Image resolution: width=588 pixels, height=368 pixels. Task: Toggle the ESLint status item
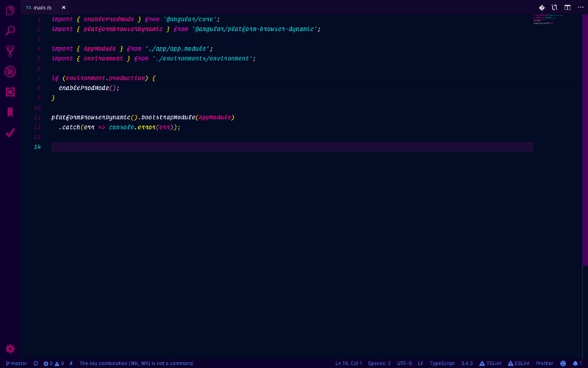tap(519, 363)
